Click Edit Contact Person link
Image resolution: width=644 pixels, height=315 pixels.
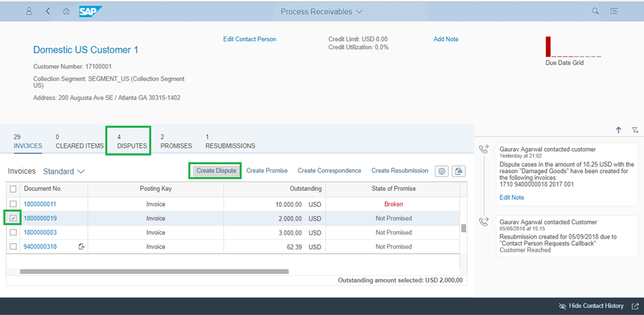click(250, 39)
